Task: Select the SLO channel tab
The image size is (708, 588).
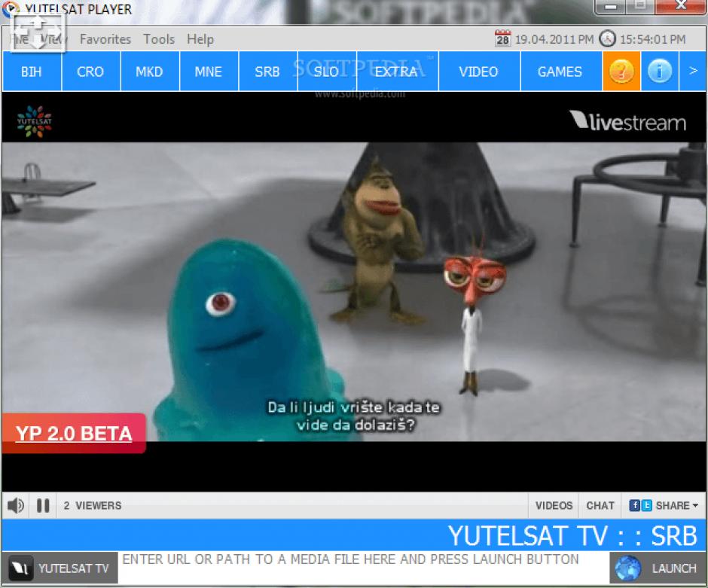Action: coord(327,72)
